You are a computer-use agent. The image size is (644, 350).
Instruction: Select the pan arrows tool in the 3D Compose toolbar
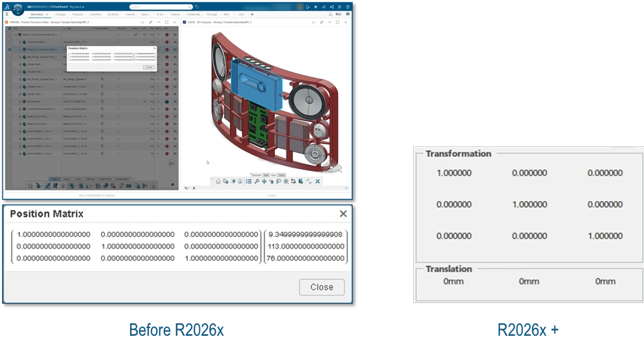(264, 181)
